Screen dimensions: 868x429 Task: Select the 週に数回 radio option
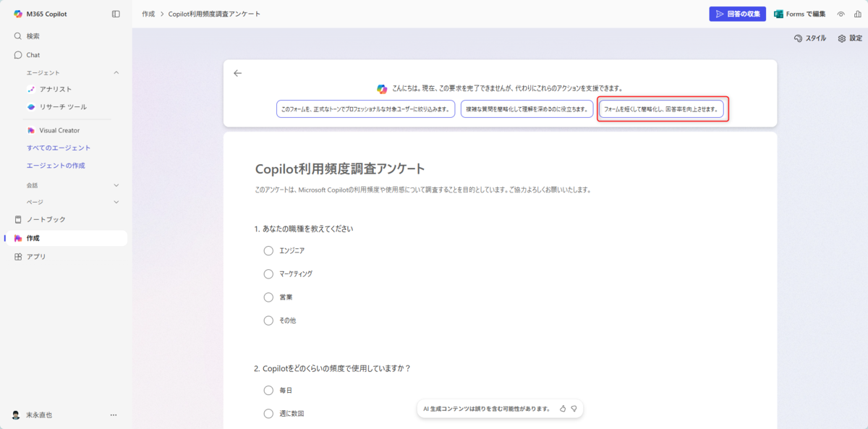(268, 413)
